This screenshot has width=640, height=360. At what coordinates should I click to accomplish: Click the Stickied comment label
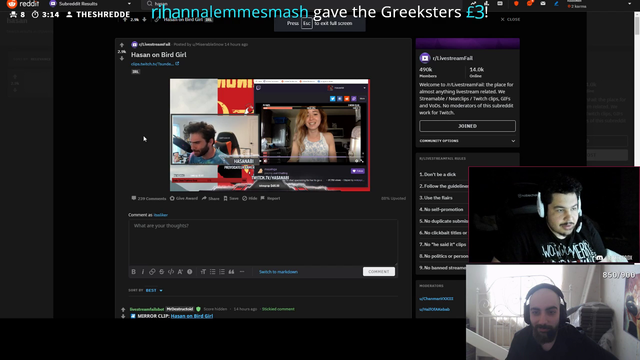click(278, 309)
